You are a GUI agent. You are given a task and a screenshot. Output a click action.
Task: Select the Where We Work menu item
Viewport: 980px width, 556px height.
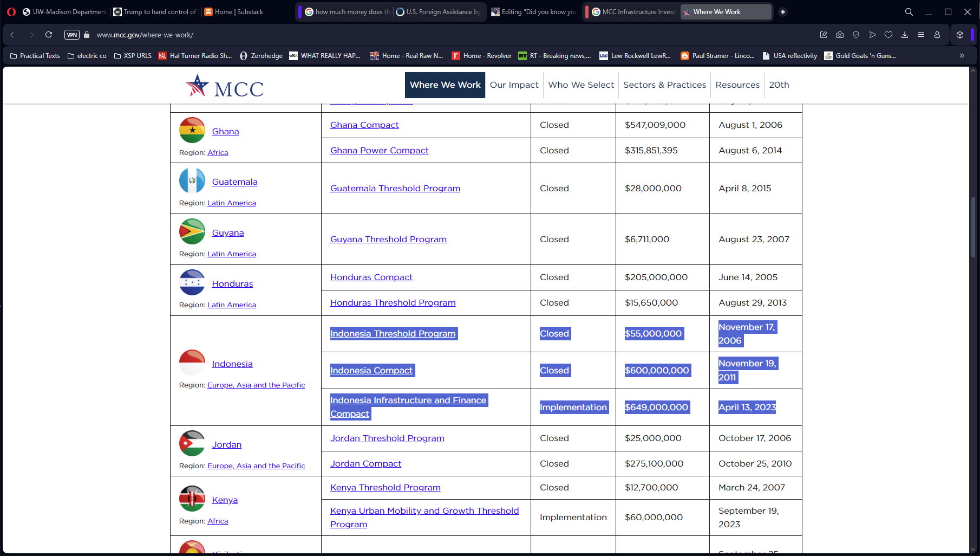[445, 85]
